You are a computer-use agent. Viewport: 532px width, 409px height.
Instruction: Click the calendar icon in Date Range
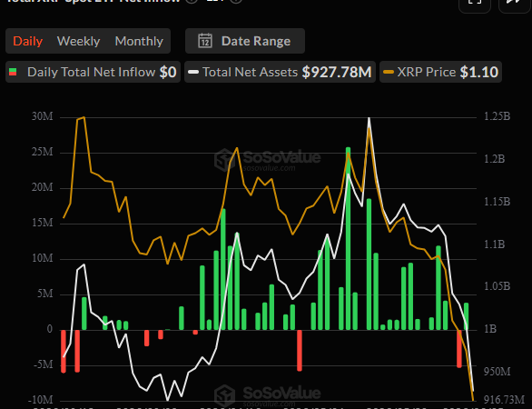(x=205, y=41)
